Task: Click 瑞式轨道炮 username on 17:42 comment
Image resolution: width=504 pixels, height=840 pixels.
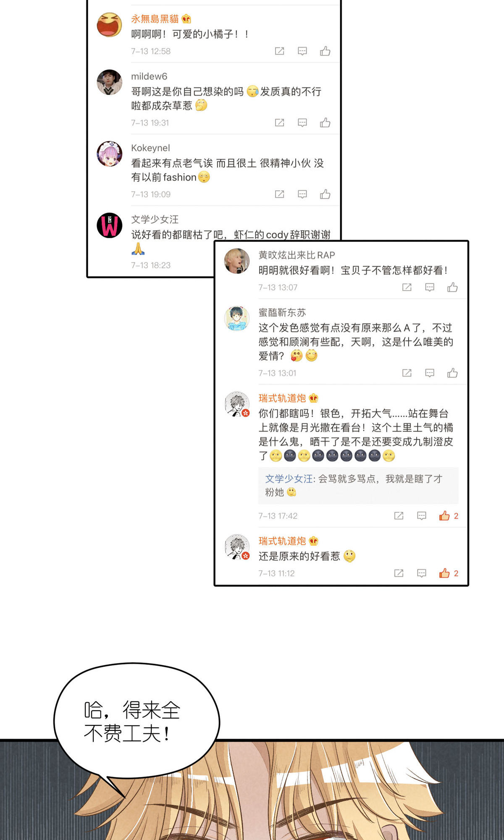Action: (x=282, y=398)
